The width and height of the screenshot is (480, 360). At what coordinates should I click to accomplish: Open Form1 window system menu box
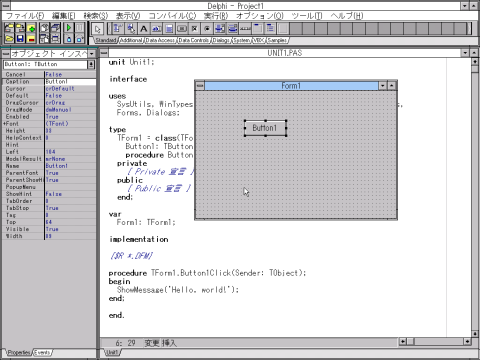pos(200,86)
